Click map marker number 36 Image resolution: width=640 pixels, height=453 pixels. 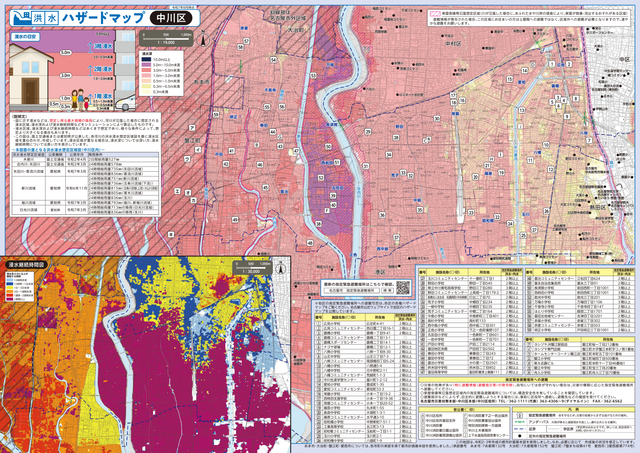[382, 214]
